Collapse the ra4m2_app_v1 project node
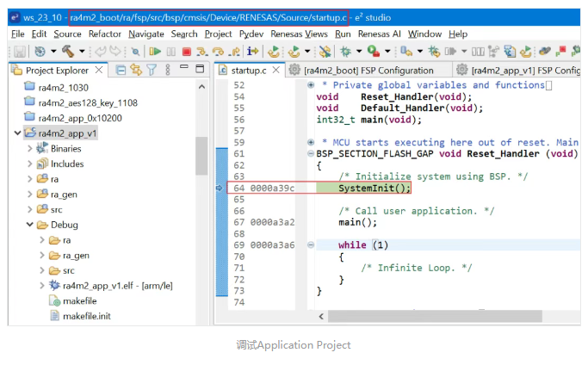Screen dimensions: 588x365 point(17,133)
